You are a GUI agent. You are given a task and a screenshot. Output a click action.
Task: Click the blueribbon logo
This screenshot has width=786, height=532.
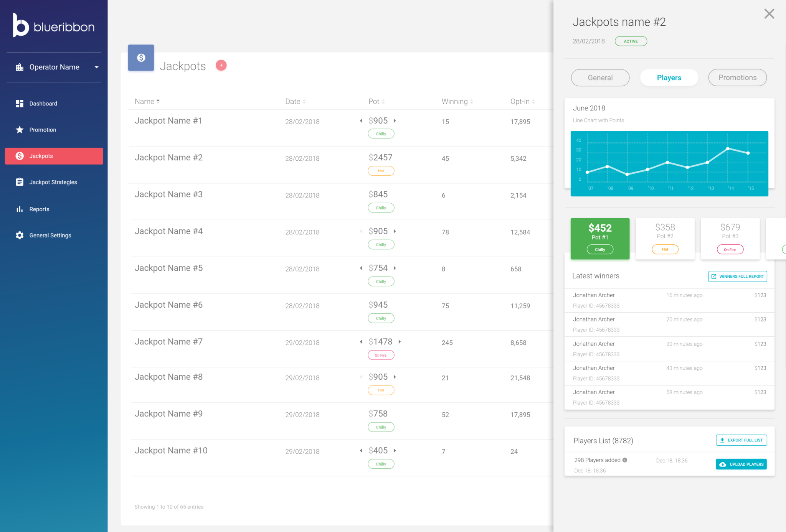[54, 26]
